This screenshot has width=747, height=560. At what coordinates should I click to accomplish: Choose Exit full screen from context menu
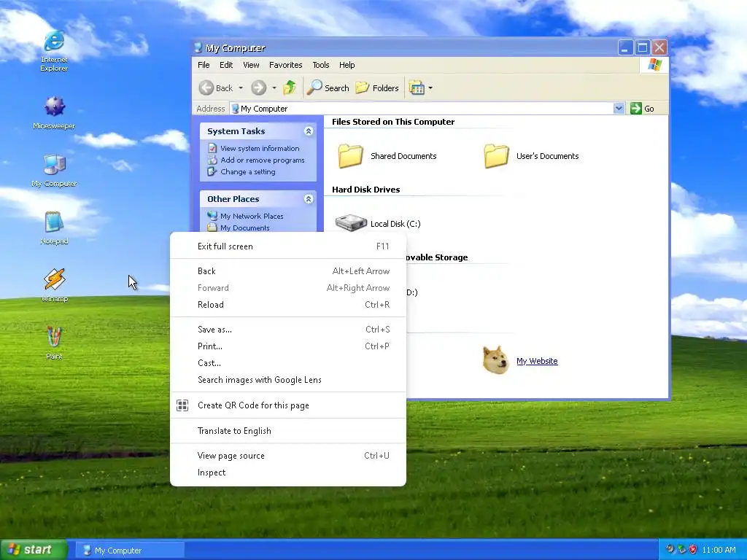(x=288, y=246)
